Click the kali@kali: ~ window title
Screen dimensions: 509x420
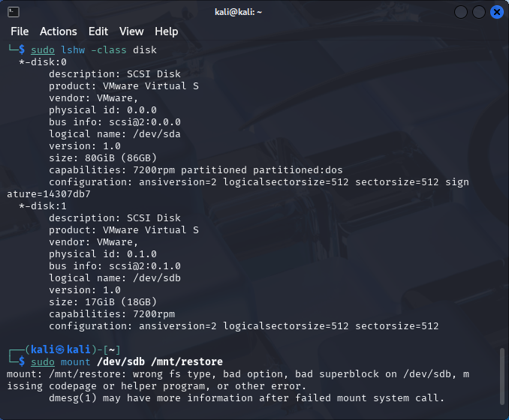[x=238, y=12]
